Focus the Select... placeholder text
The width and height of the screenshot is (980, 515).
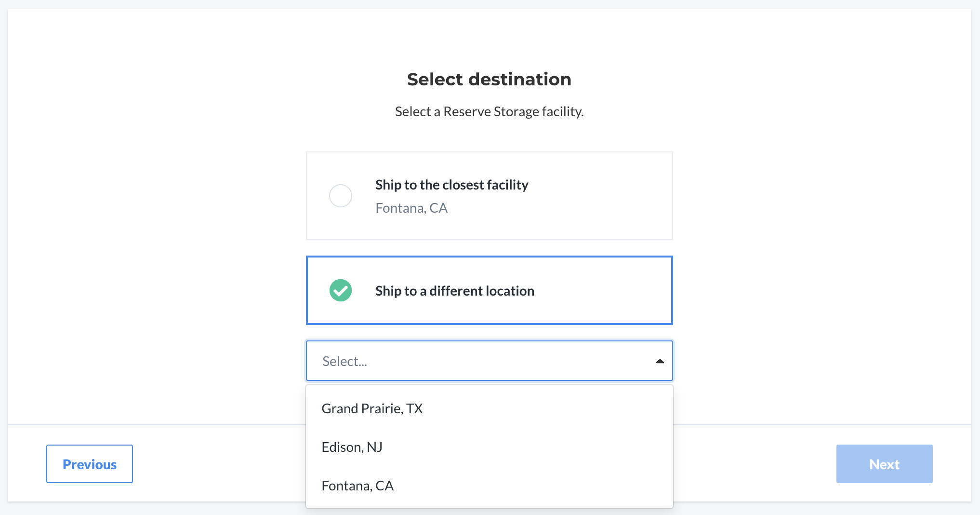(x=344, y=361)
